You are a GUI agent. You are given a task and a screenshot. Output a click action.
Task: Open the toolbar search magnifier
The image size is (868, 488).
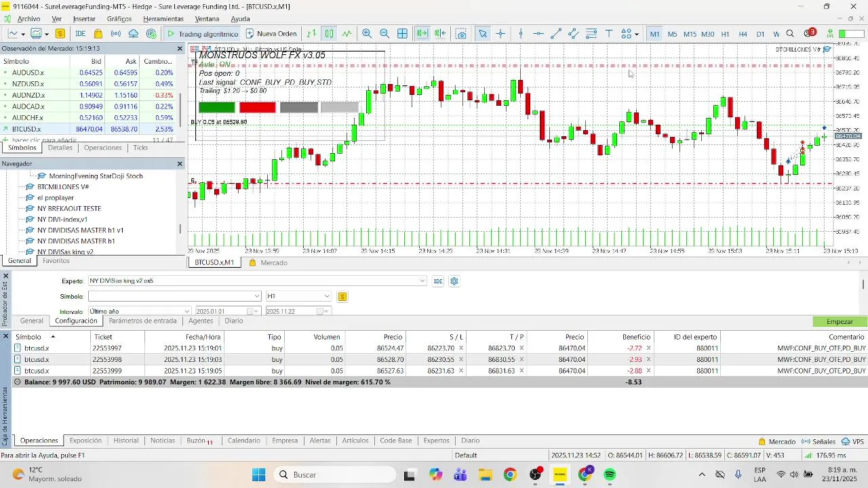click(x=790, y=34)
